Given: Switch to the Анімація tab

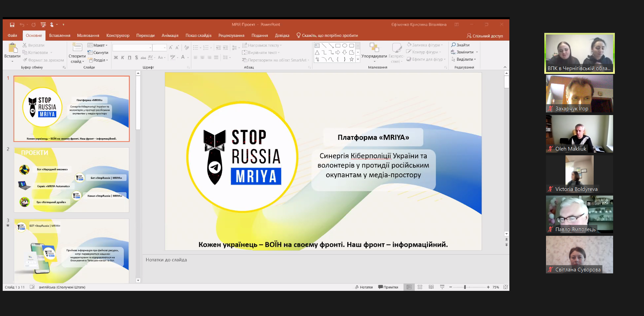Looking at the screenshot, I should click(x=170, y=36).
